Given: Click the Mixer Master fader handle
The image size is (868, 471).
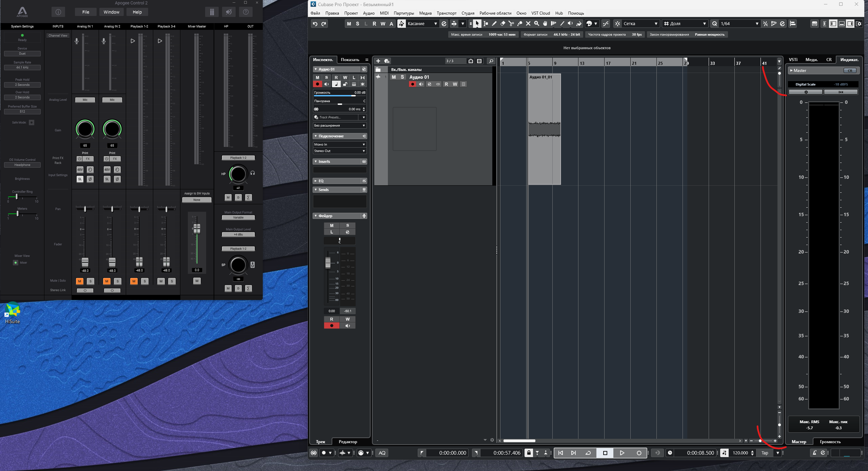Looking at the screenshot, I should click(x=197, y=228).
